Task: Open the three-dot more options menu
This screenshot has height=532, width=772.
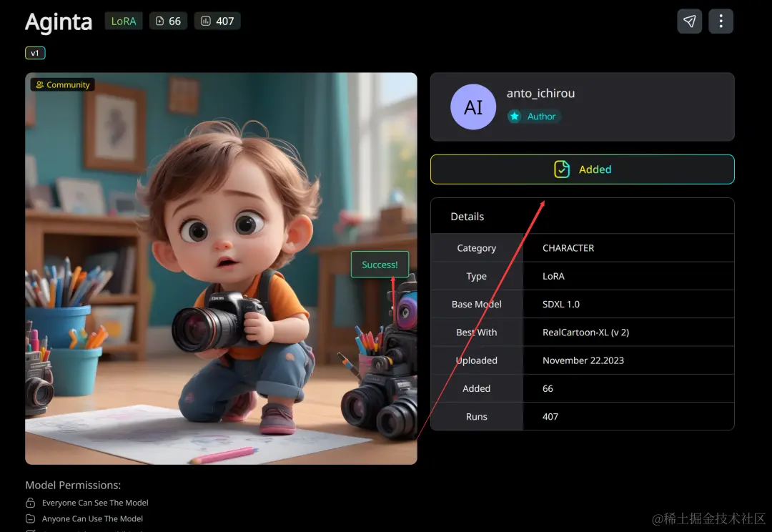Action: click(721, 21)
